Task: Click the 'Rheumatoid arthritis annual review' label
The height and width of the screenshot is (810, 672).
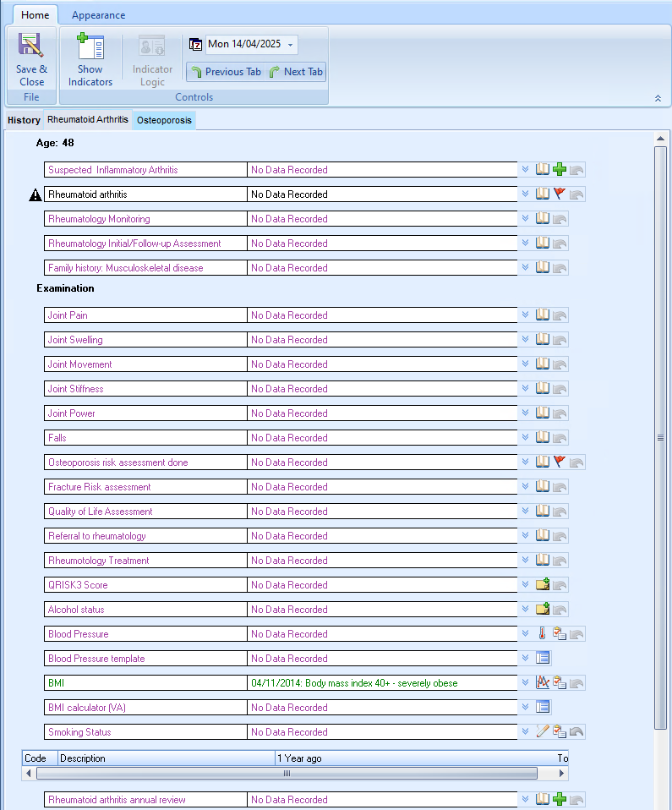Action: pyautogui.click(x=117, y=800)
